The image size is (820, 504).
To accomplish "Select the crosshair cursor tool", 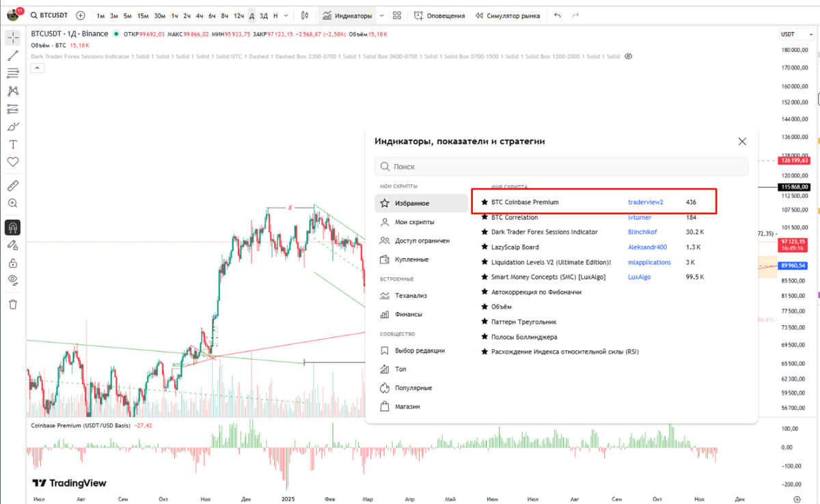I will (12, 38).
